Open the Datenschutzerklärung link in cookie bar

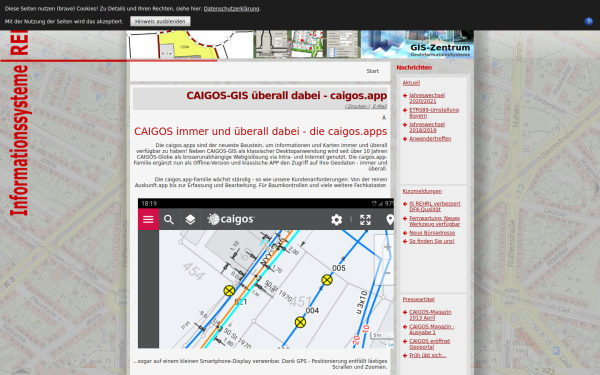click(x=231, y=8)
